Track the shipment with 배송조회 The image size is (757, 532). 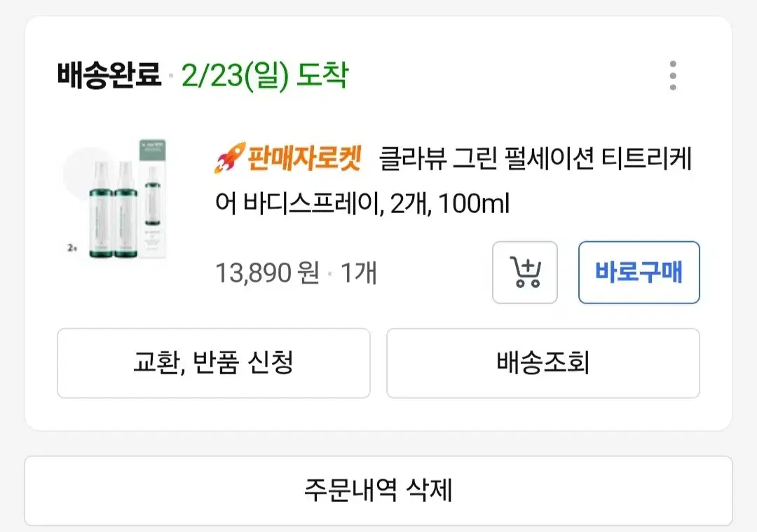click(543, 363)
